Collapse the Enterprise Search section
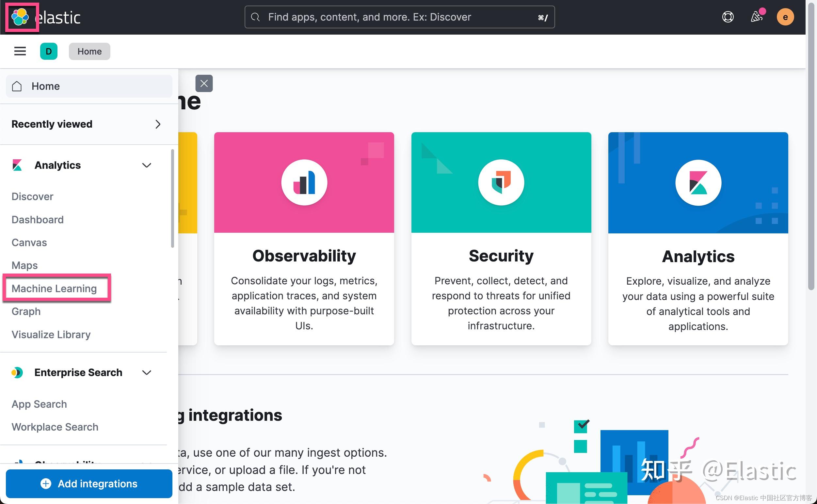The width and height of the screenshot is (817, 504). (x=147, y=372)
